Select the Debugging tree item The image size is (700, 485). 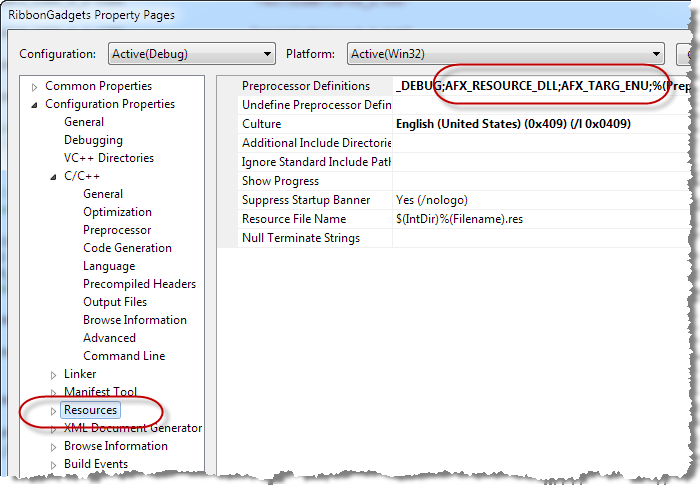(x=93, y=140)
